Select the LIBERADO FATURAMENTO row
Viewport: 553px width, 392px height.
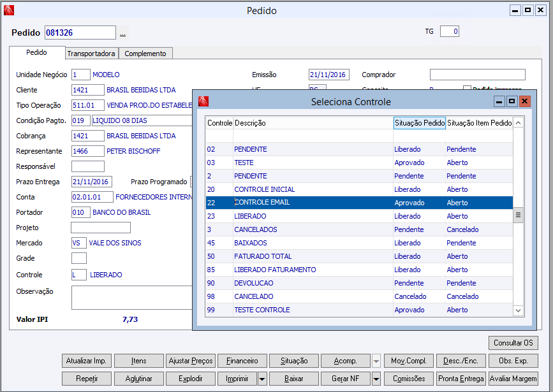pyautogui.click(x=275, y=270)
